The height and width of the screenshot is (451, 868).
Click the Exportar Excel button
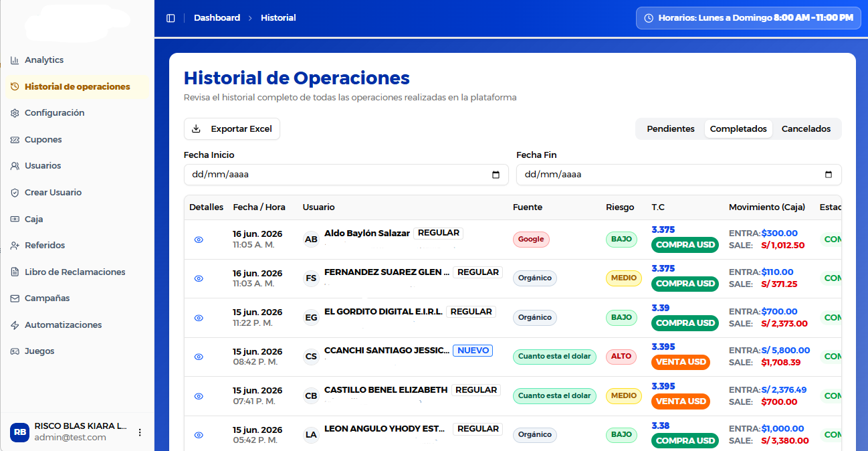(x=232, y=129)
